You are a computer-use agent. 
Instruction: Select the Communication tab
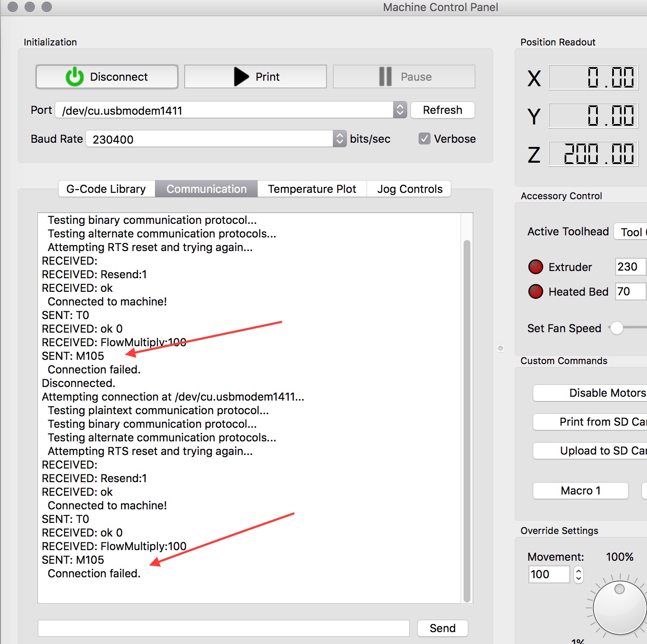(206, 189)
